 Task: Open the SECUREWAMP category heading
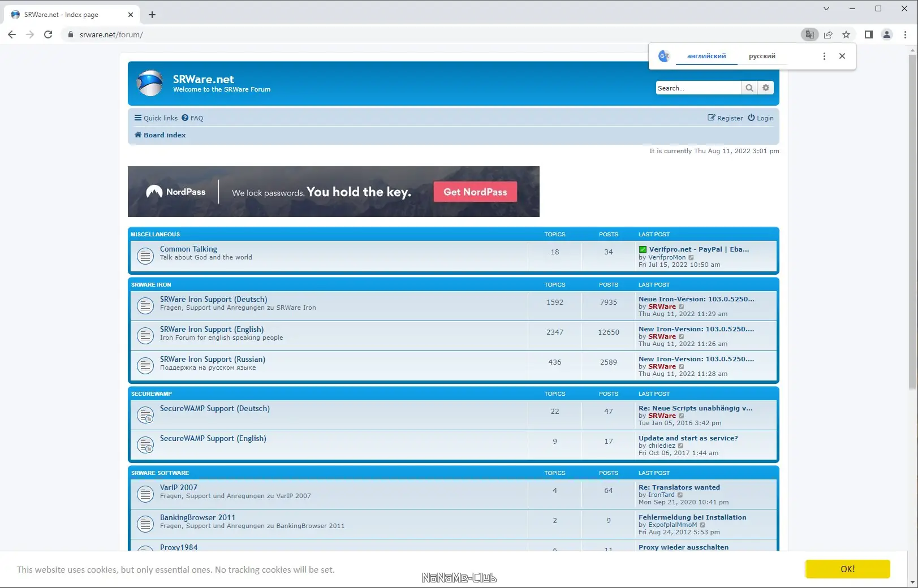[x=152, y=394]
